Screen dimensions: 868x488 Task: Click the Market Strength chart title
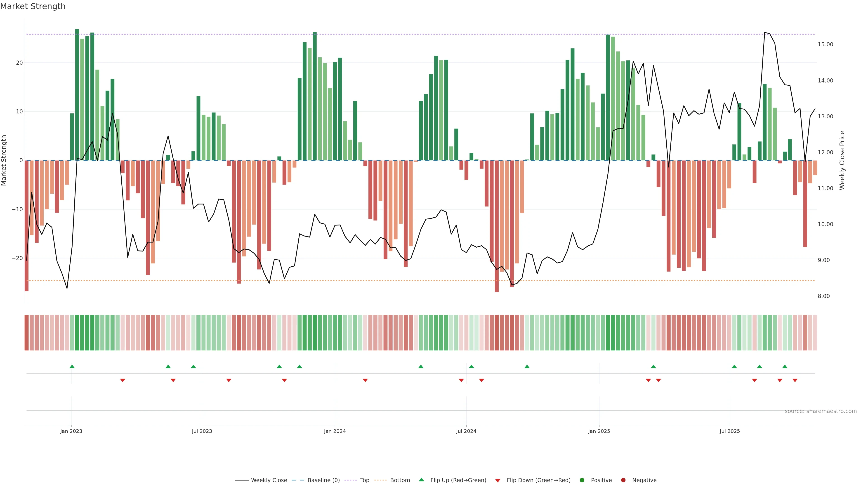pyautogui.click(x=33, y=6)
